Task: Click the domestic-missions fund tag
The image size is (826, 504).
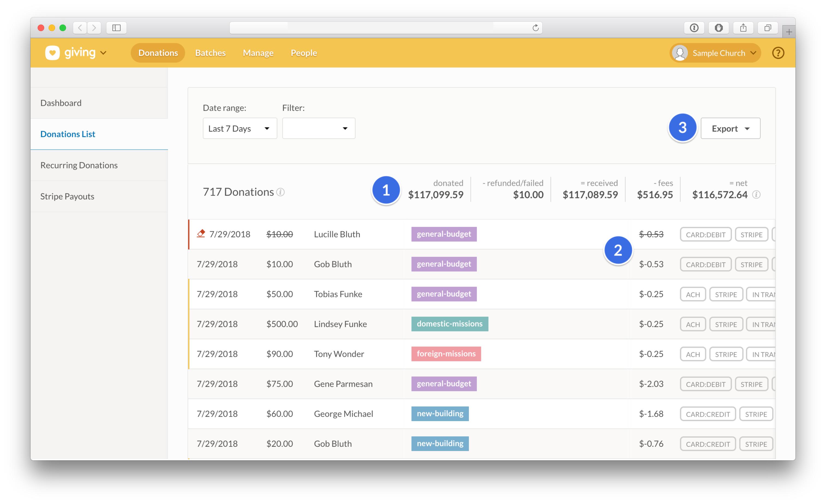Action: pyautogui.click(x=449, y=324)
